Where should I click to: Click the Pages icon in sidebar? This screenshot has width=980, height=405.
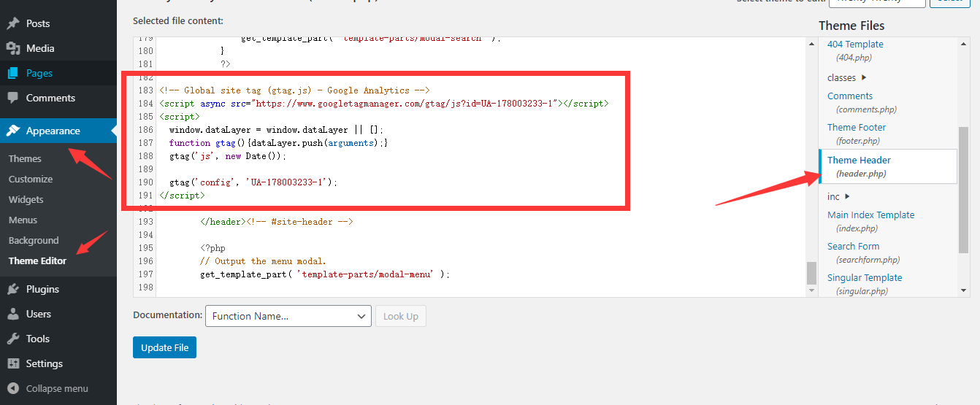13,73
